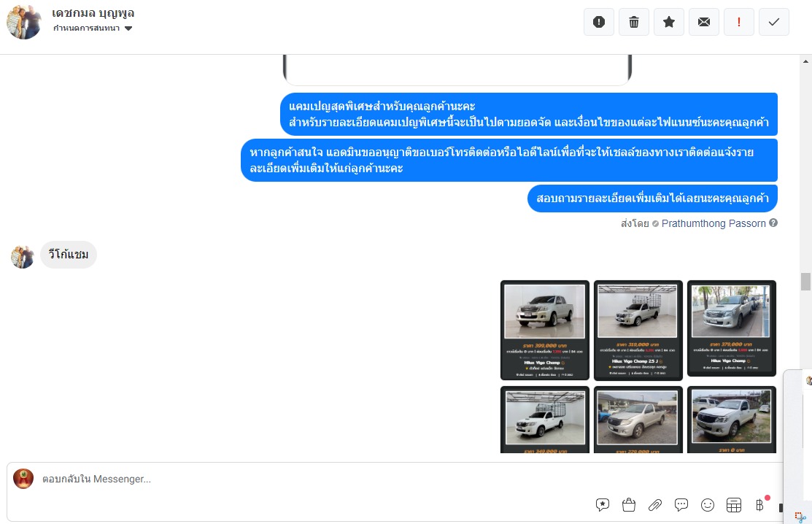Open the emoji picker smiley icon

[x=708, y=504]
